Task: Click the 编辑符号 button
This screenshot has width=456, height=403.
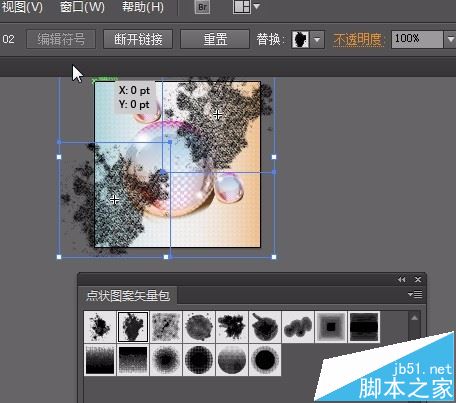Action: point(61,39)
